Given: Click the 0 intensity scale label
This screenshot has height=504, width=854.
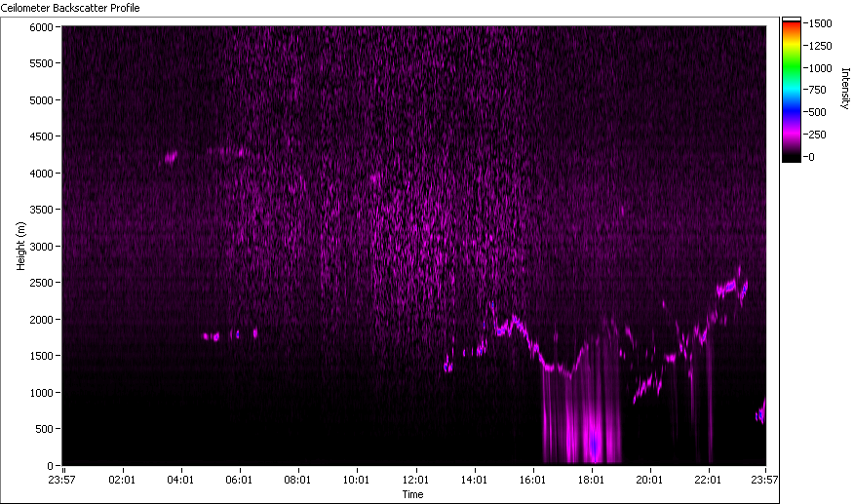Looking at the screenshot, I should (x=812, y=157).
